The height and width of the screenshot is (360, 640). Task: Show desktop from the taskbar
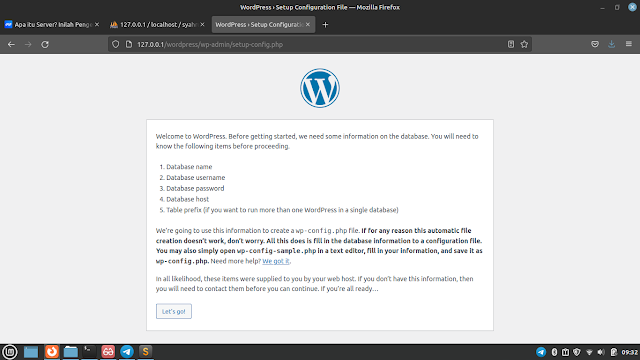coord(31,352)
